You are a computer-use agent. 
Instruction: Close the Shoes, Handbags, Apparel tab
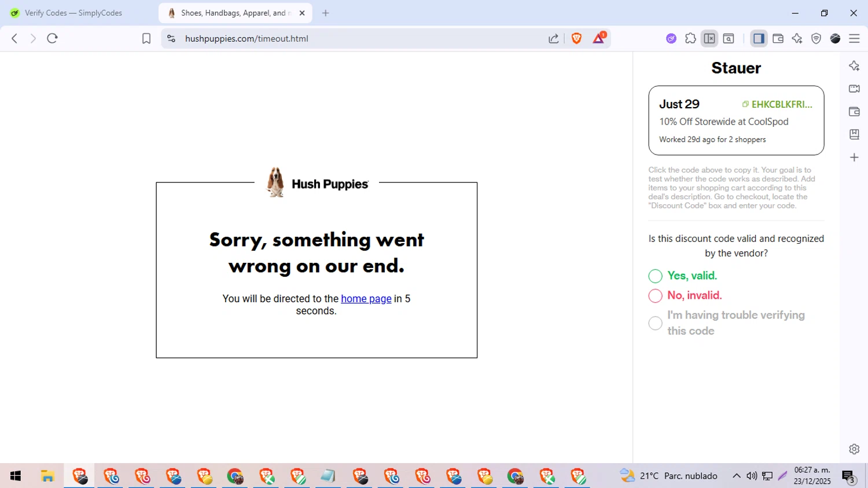pos(302,13)
